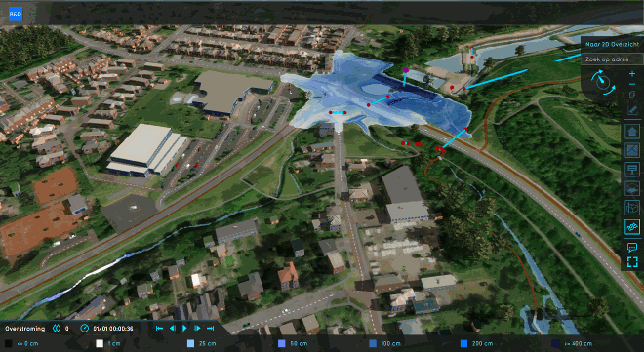
Task: Skip to last timeframe
Action: [211, 329]
